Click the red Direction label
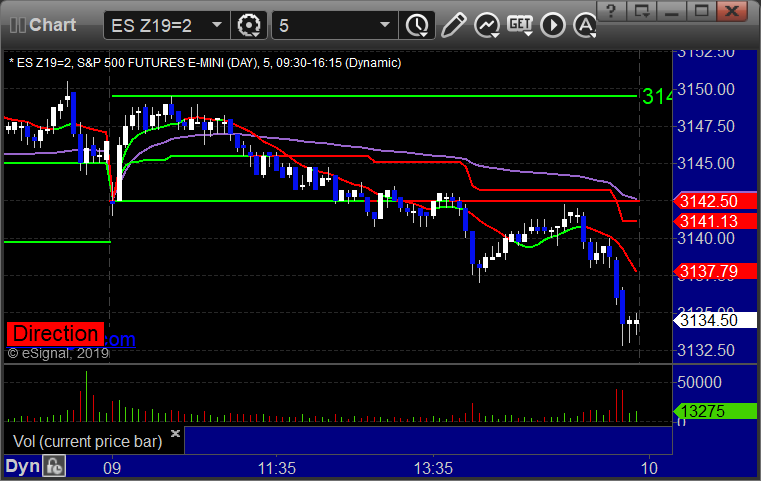The height and width of the screenshot is (481, 761). [55, 334]
